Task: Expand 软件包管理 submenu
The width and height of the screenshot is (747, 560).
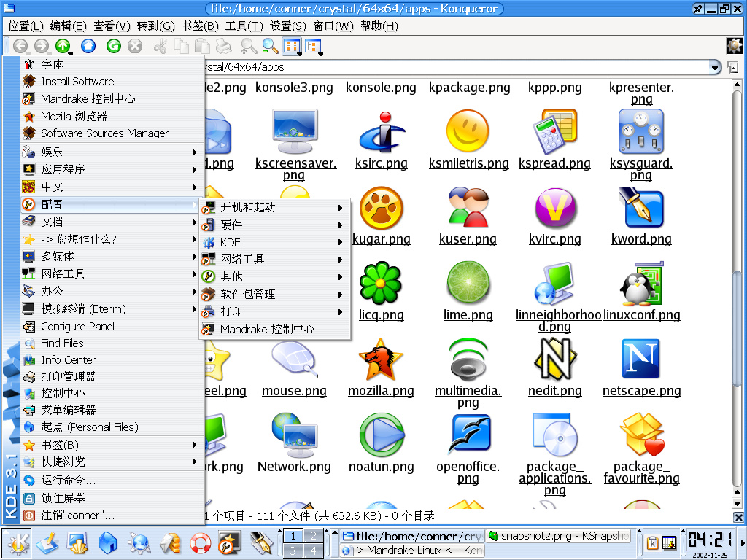Action: click(x=274, y=295)
